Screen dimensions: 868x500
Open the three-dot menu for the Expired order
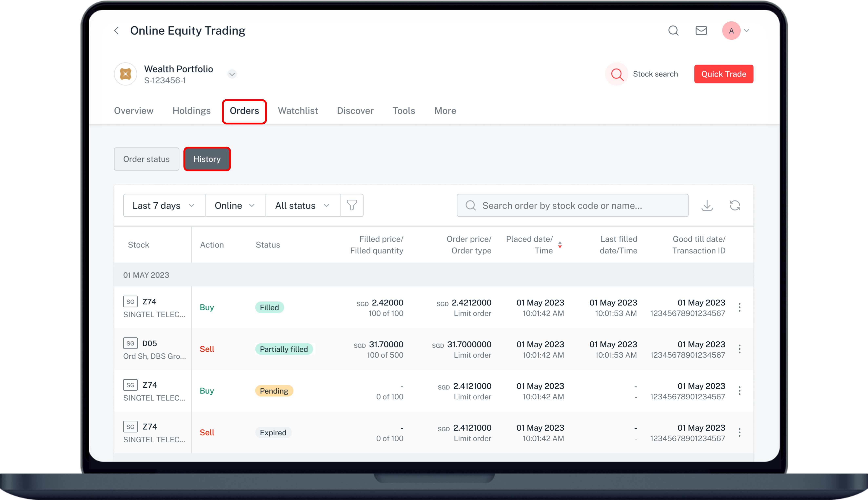(x=739, y=432)
